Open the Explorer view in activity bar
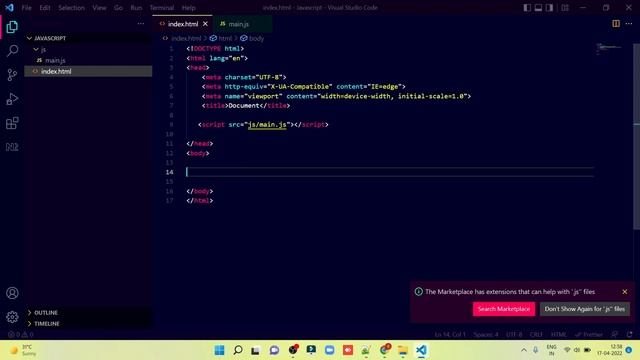The image size is (640, 360). (x=12, y=27)
